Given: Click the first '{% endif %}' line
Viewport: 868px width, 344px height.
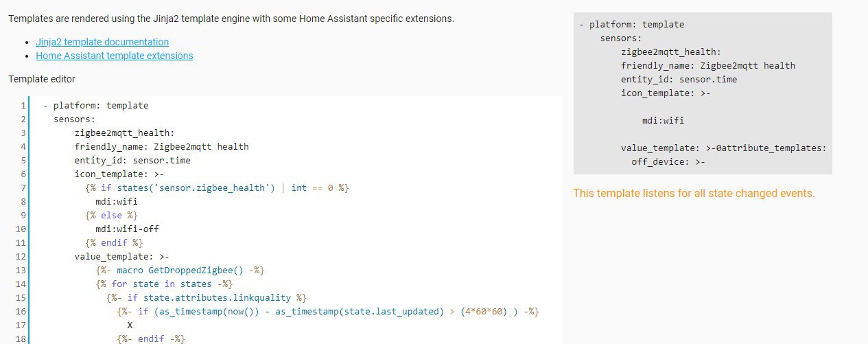Looking at the screenshot, I should pyautogui.click(x=114, y=242).
